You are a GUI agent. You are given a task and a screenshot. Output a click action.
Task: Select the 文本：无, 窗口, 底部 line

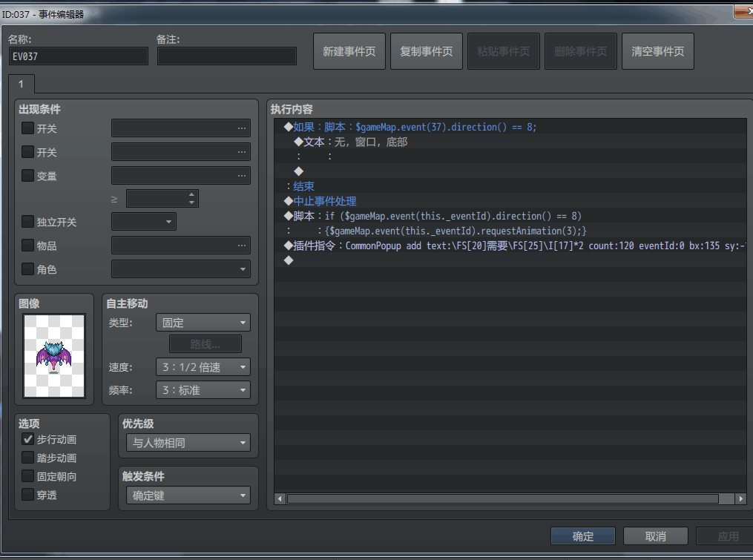[510, 142]
